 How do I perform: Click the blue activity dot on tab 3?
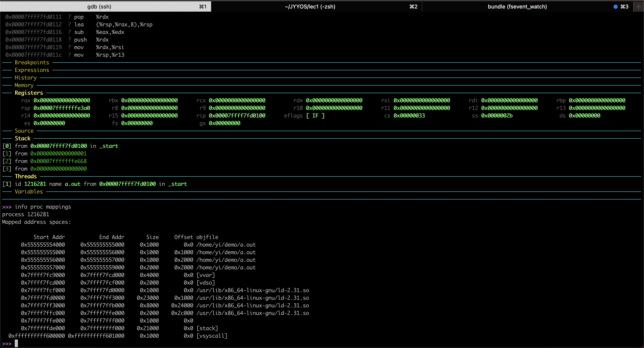tap(616, 7)
